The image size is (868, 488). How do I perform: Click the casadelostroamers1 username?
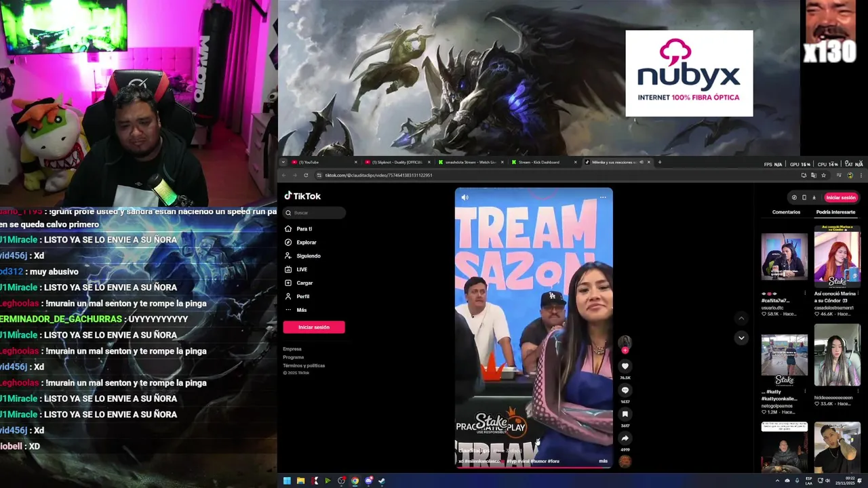click(x=835, y=308)
